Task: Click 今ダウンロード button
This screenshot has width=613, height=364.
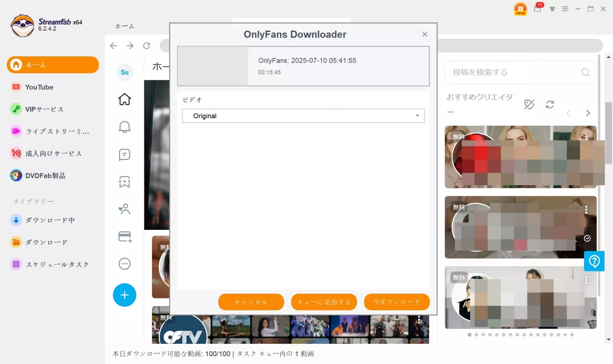Action: [x=397, y=302]
